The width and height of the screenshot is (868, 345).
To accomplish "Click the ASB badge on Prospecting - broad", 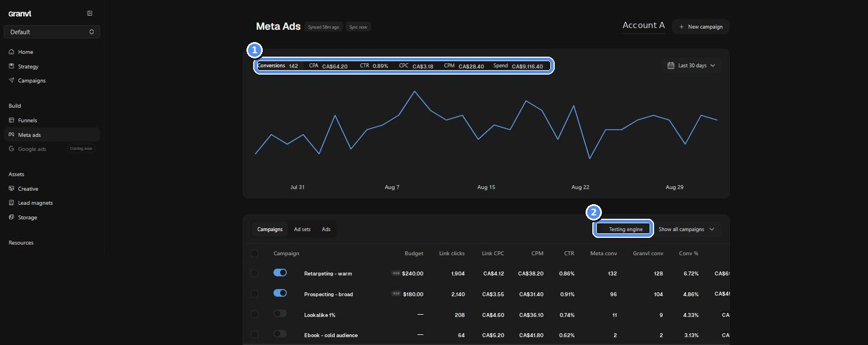I will (x=396, y=293).
